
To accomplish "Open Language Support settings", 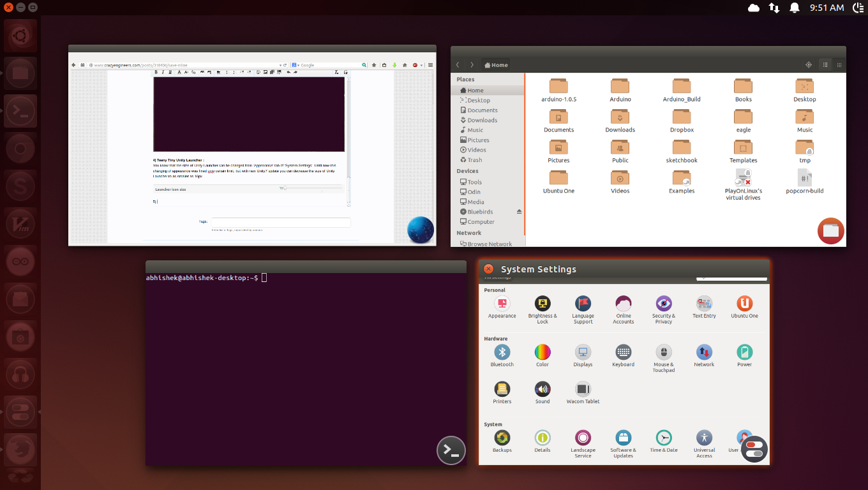I will (583, 309).
